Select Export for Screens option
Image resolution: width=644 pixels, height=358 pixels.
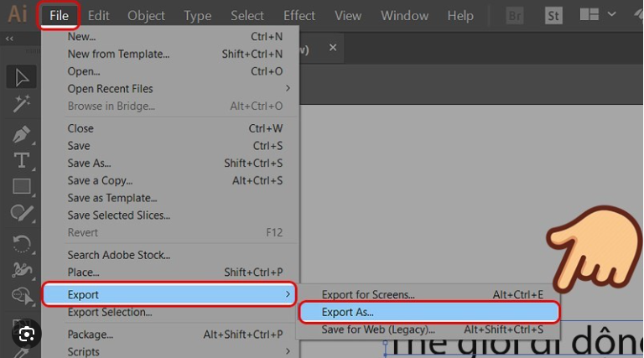(x=368, y=294)
